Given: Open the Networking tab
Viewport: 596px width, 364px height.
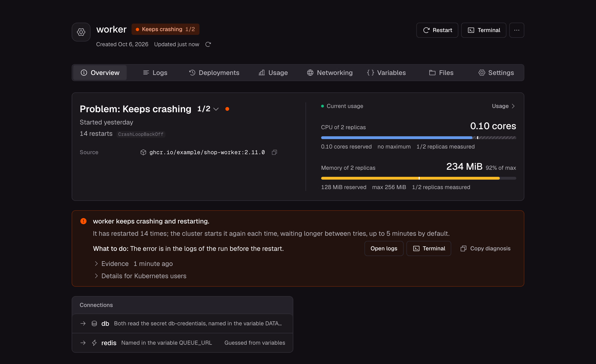Looking at the screenshot, I should [330, 73].
